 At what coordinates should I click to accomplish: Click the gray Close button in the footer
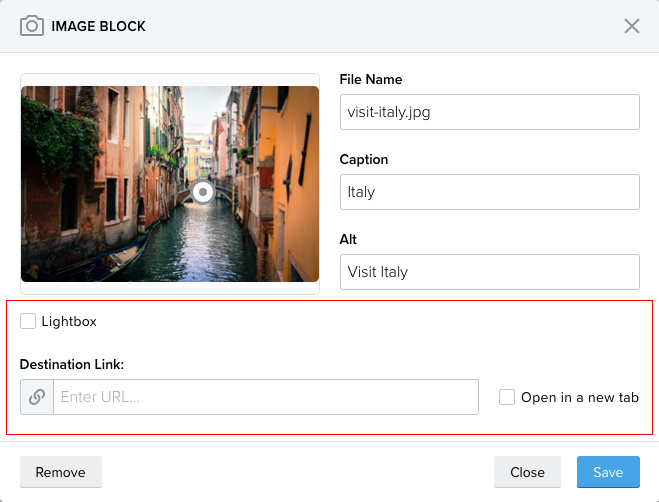tap(527, 472)
